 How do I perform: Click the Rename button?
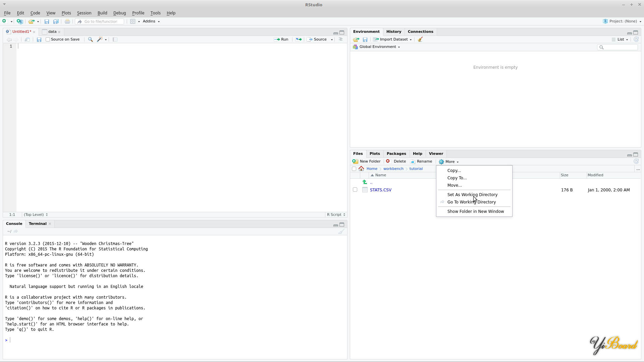coord(421,162)
